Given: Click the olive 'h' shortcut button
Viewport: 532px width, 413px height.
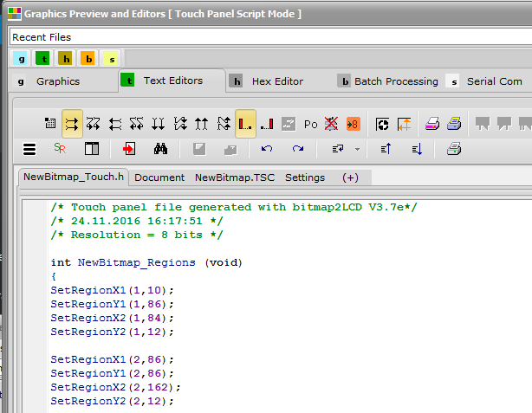Looking at the screenshot, I should click(x=67, y=59).
